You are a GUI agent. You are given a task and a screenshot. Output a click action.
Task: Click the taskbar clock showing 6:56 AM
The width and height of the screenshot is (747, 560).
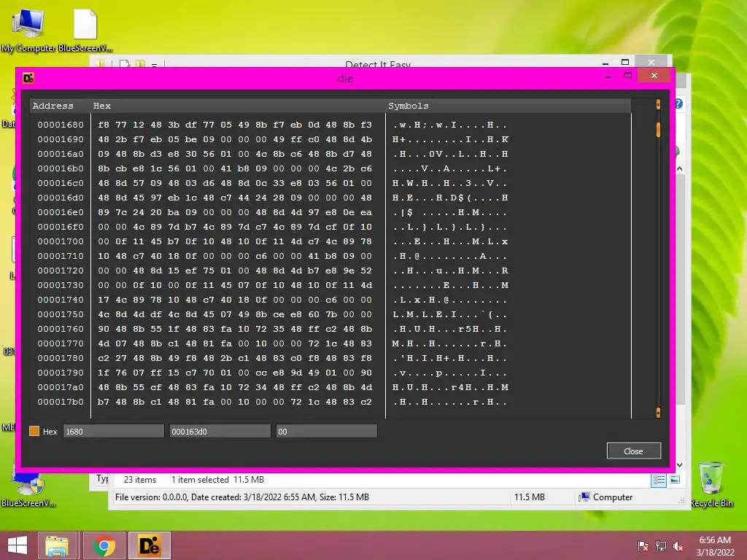pos(715,546)
